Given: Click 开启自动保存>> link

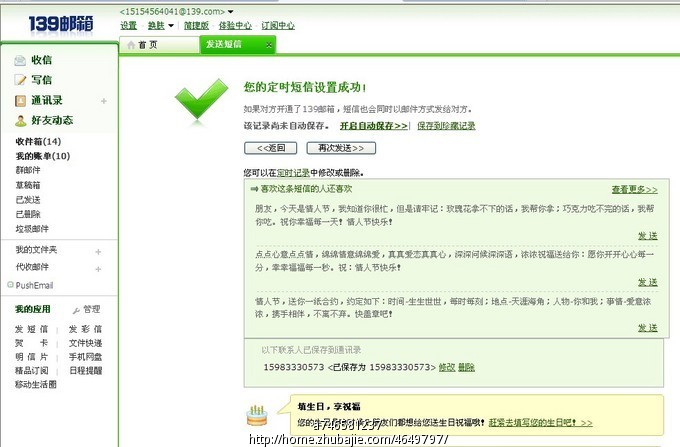Looking at the screenshot, I should click(x=374, y=126).
